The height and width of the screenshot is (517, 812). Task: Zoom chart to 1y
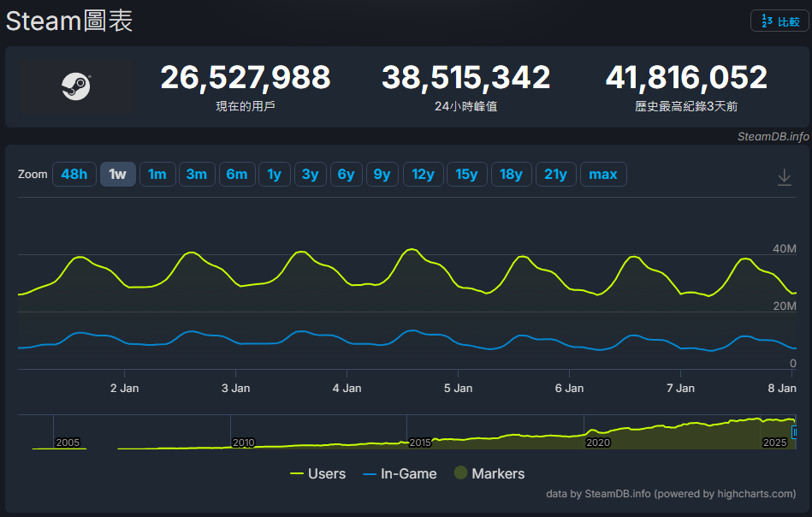[274, 175]
